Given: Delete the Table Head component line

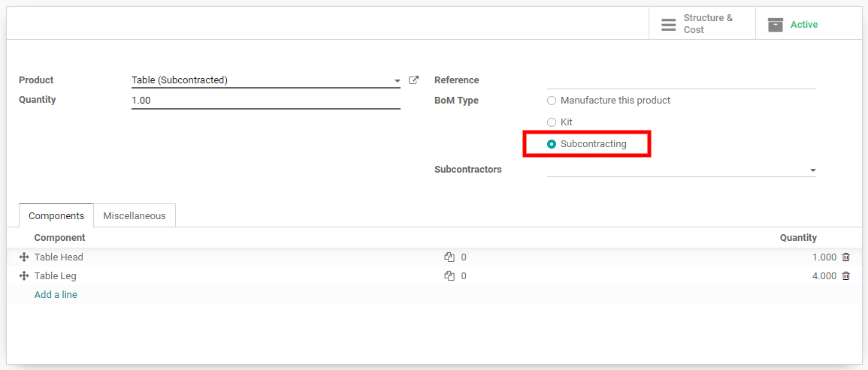Looking at the screenshot, I should point(846,257).
